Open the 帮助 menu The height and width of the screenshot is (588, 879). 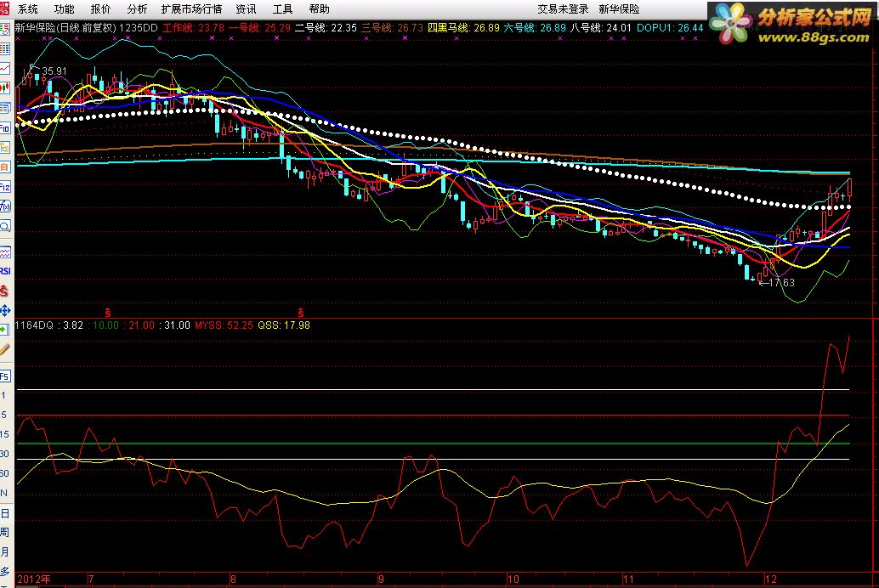[x=319, y=9]
